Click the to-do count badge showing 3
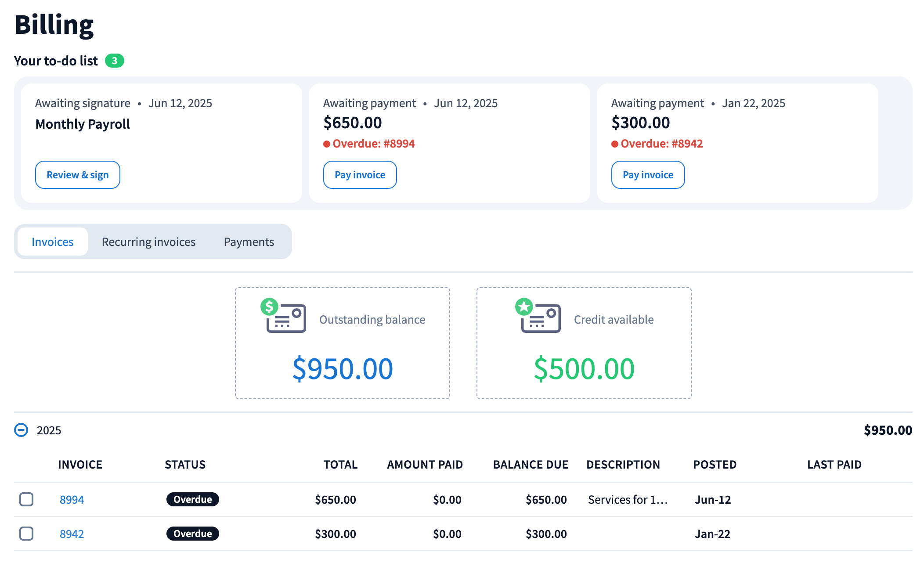 coord(114,61)
